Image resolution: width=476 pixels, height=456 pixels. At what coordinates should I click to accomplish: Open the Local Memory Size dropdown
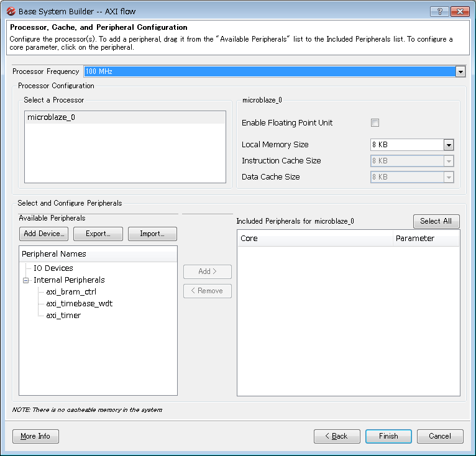click(449, 145)
